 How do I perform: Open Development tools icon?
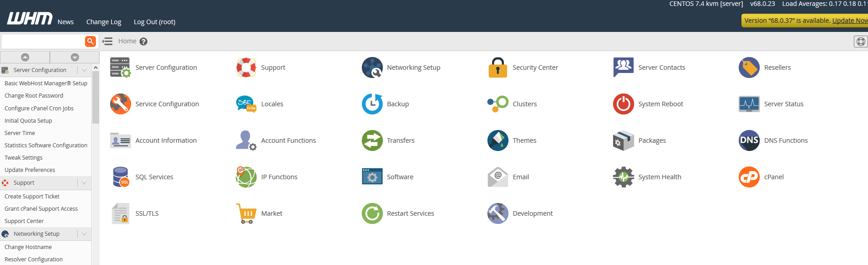click(498, 213)
